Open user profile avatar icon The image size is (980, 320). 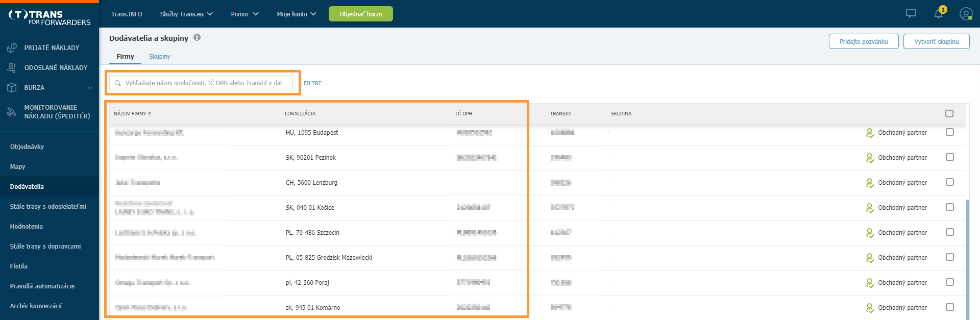pyautogui.click(x=966, y=14)
